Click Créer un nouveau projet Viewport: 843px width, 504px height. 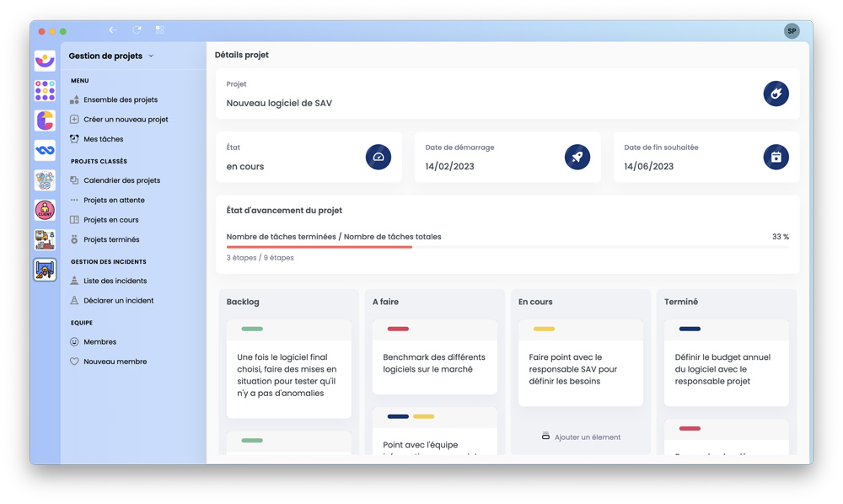pos(126,120)
